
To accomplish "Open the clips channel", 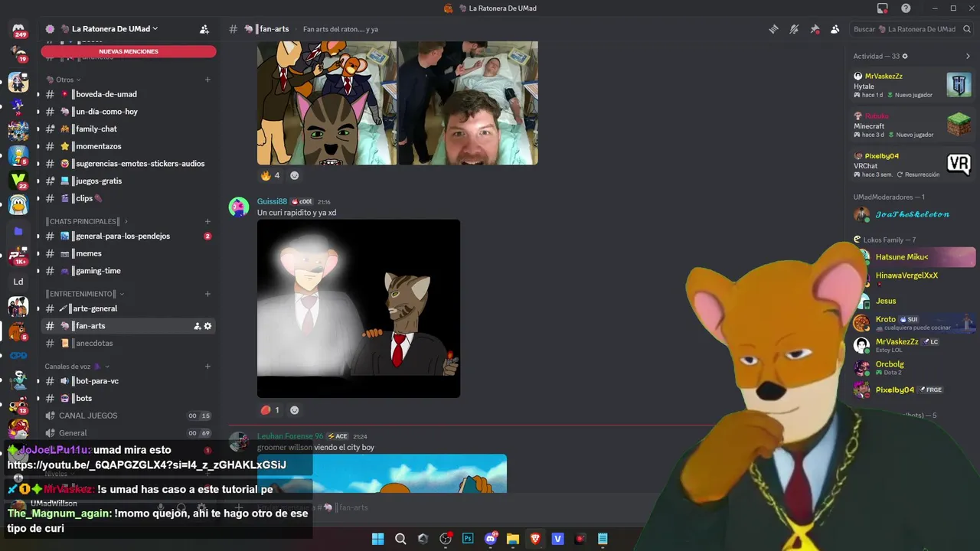I will pyautogui.click(x=127, y=198).
